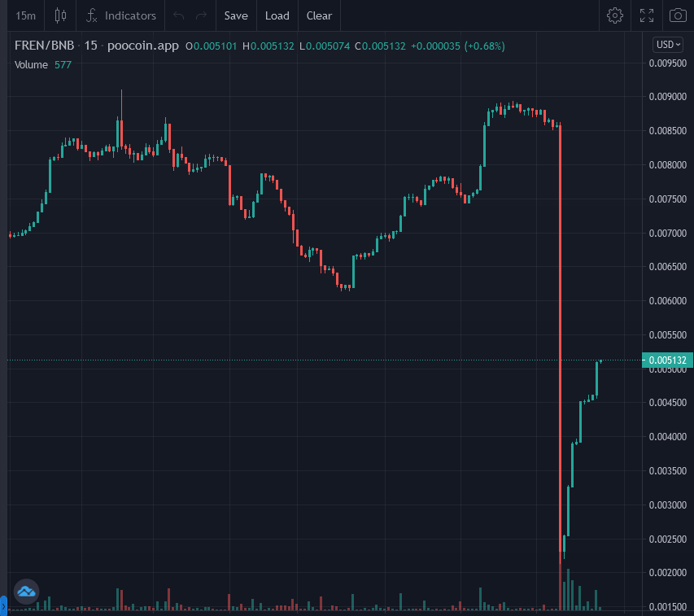The image size is (694, 616).
Task: Click the Load chart layout button
Action: tap(277, 16)
